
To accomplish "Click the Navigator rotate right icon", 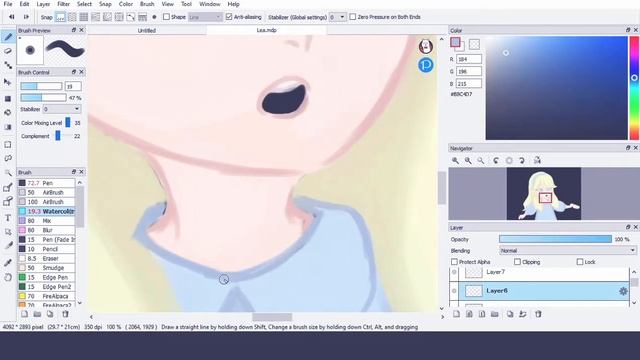I will 522,160.
